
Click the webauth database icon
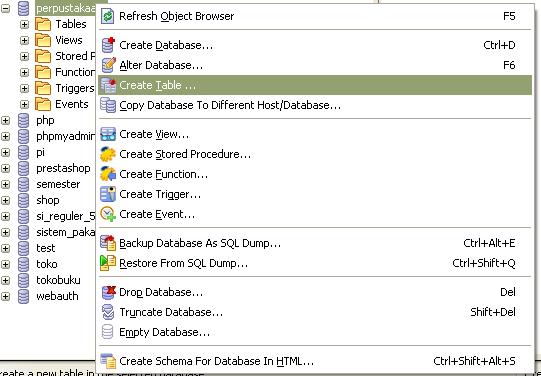[23, 296]
